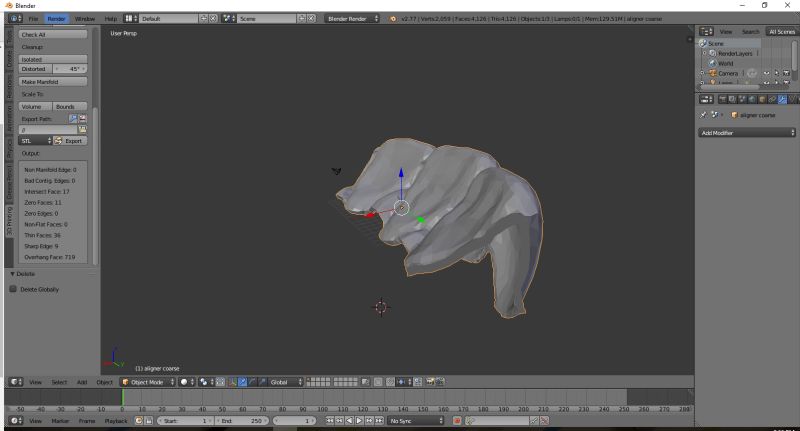800x431 pixels.
Task: Click Scale To Bounds button
Action: [70, 107]
